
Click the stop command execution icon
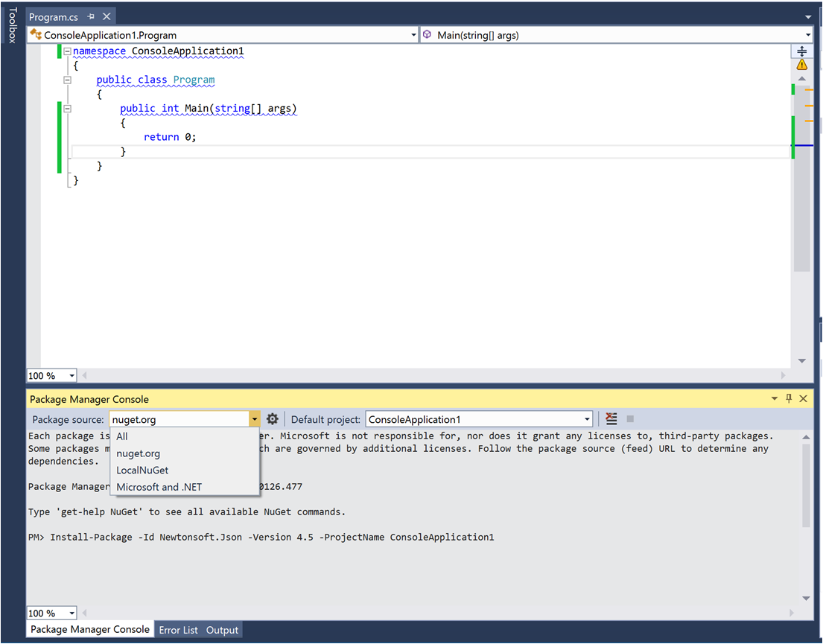(x=630, y=419)
